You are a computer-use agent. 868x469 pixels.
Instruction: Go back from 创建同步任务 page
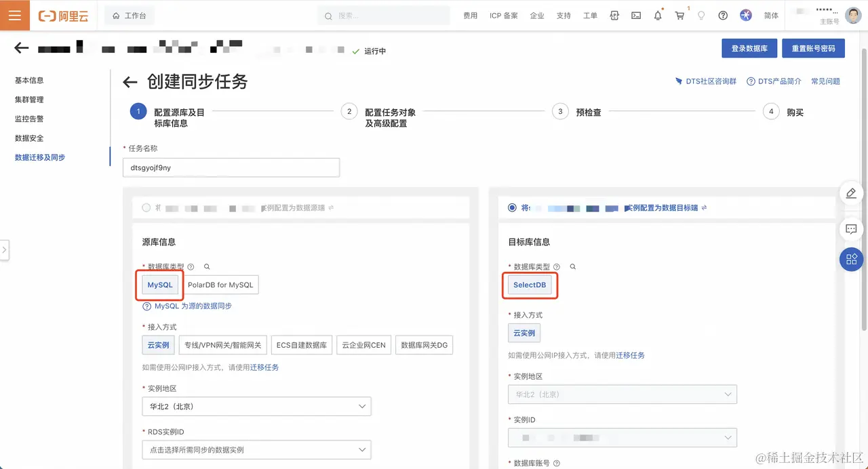tap(130, 83)
